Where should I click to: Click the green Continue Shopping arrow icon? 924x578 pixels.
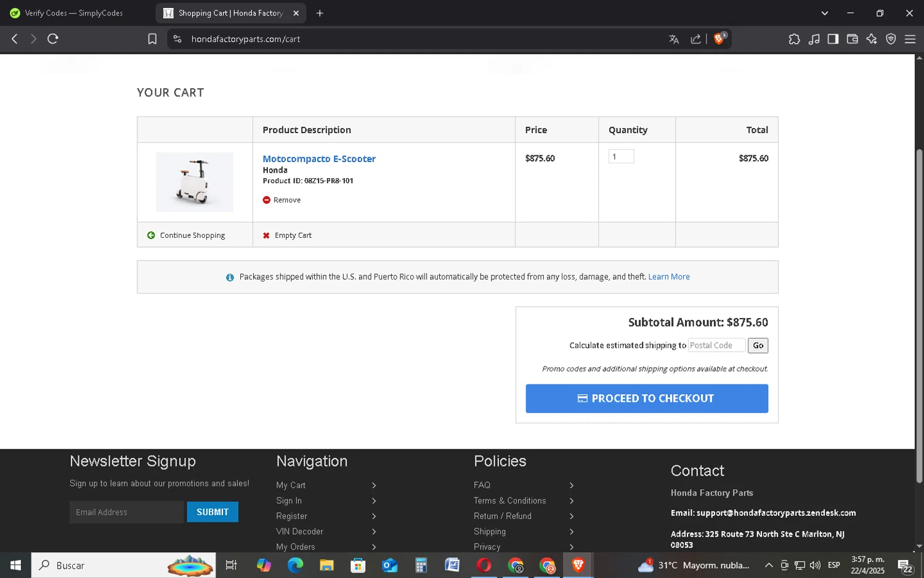click(x=151, y=235)
